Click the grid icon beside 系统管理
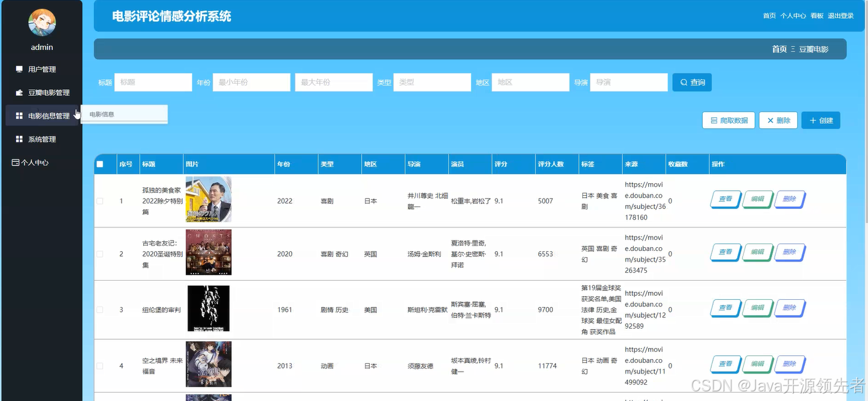Viewport: 868px width, 401px height. 19,139
